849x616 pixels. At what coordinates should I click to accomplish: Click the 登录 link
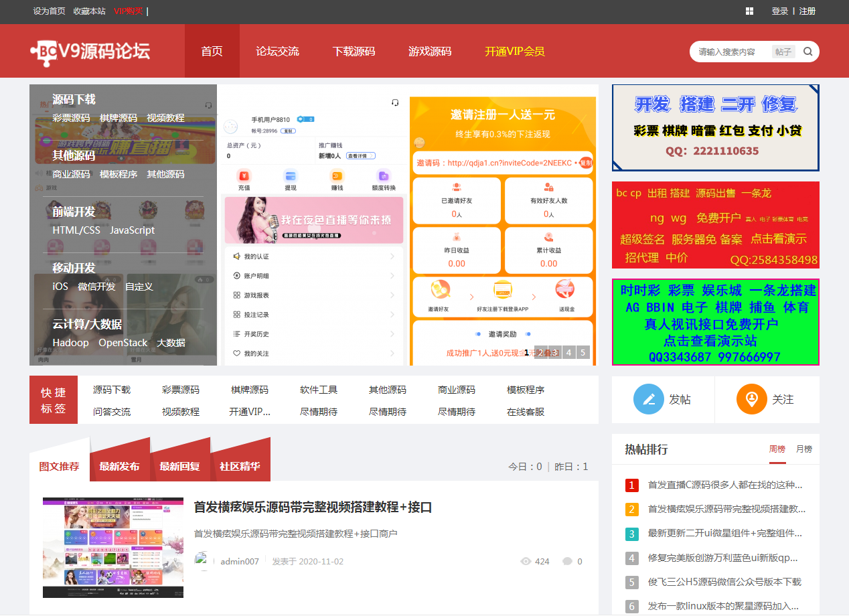780,11
